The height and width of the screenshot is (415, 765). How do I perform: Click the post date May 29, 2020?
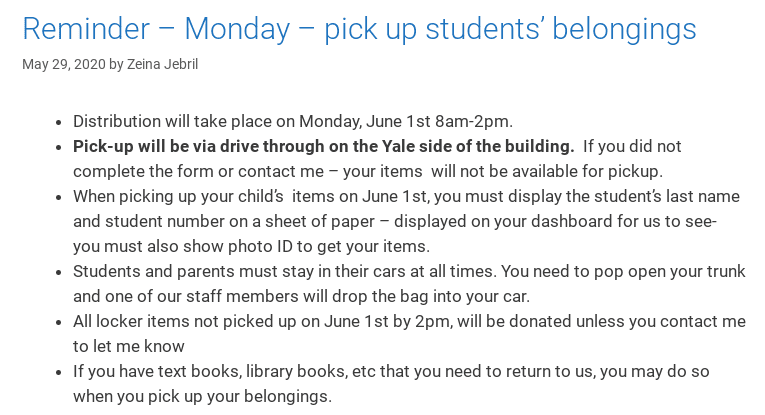64,64
